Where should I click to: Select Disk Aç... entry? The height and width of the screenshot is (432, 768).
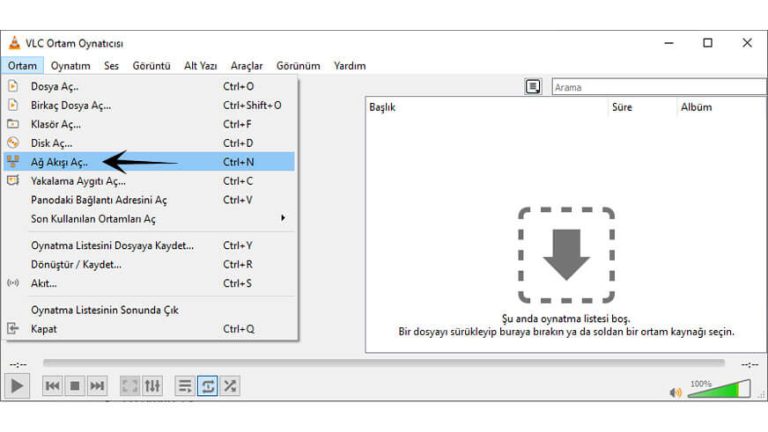pyautogui.click(x=149, y=143)
